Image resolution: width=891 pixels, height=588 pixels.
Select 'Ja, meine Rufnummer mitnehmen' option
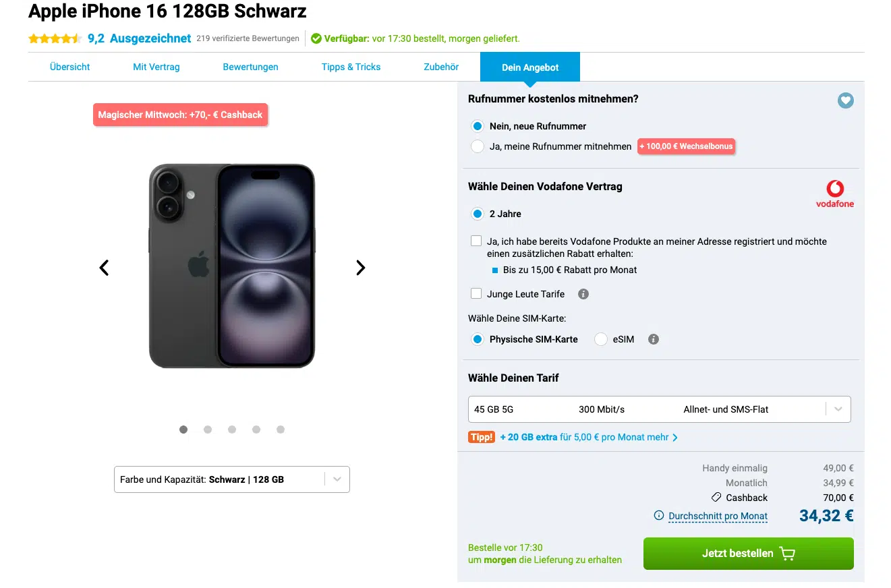(478, 146)
